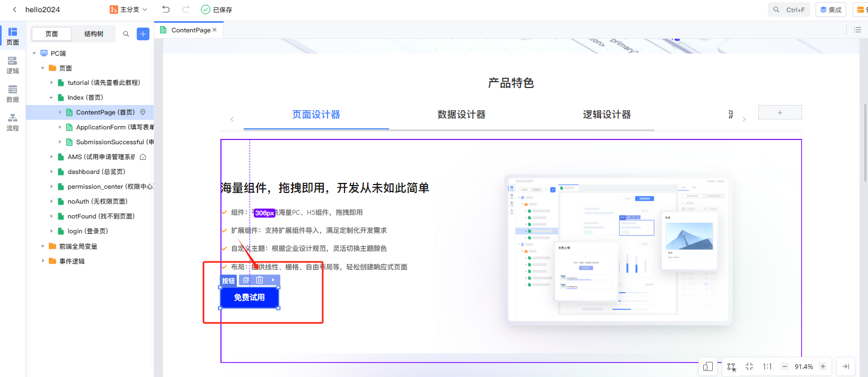The height and width of the screenshot is (377, 868).
Task: Click the 产品特色 heading
Action: tap(511, 83)
